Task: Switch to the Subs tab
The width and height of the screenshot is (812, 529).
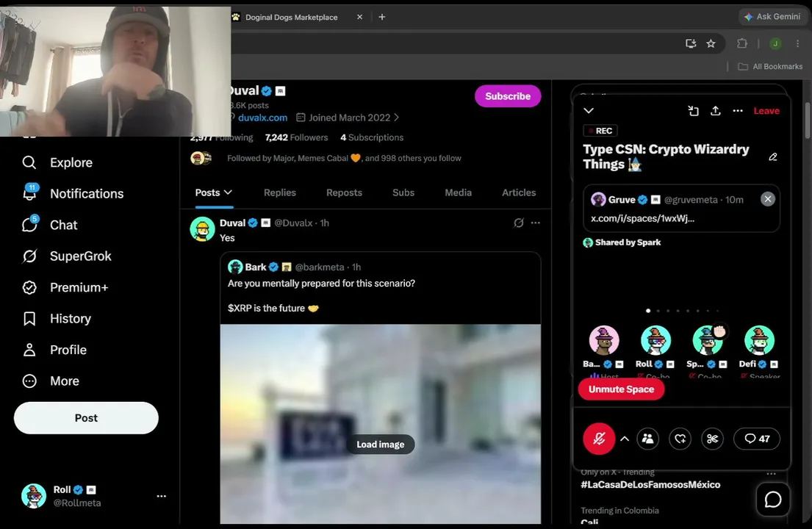Action: 403,192
